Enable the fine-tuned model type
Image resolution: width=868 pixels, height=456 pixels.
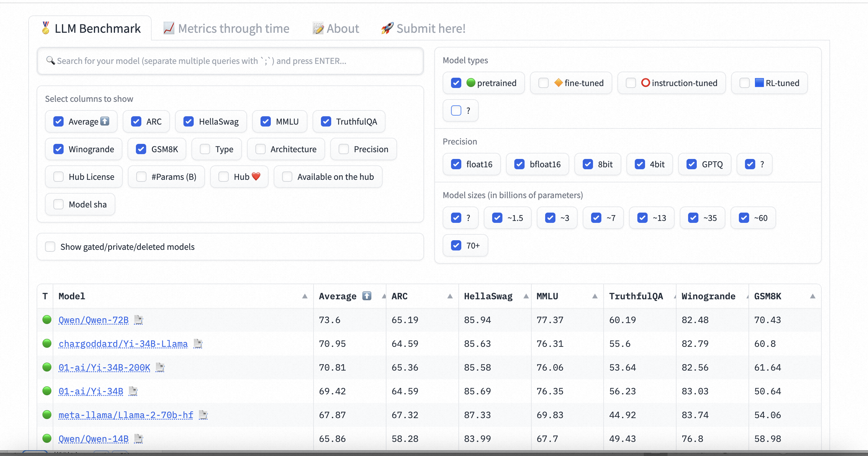(543, 83)
